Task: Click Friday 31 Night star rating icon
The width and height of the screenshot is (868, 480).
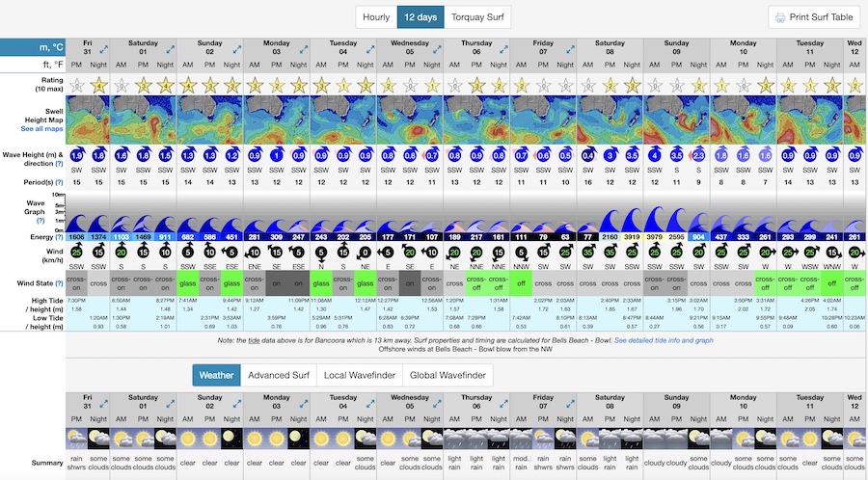Action: (x=100, y=86)
